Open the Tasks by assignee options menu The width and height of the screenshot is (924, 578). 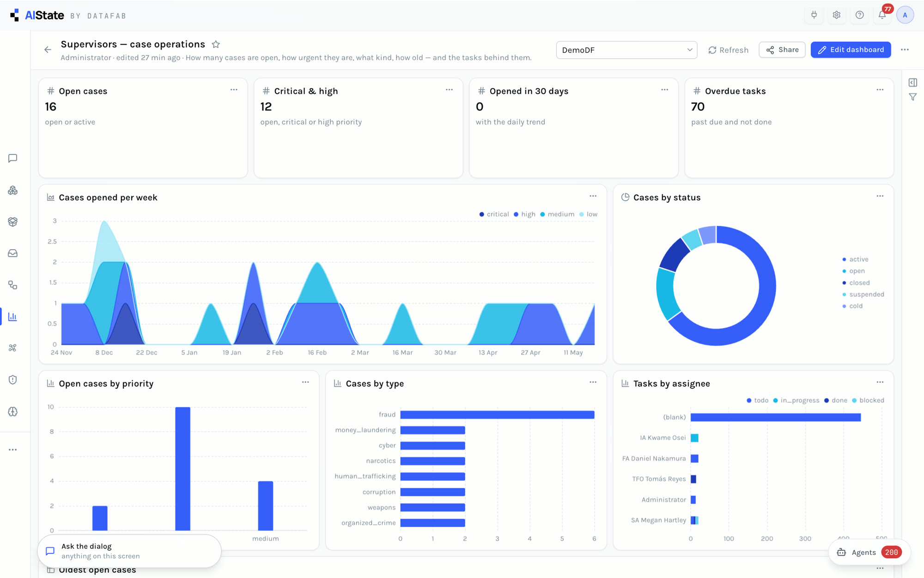point(880,382)
